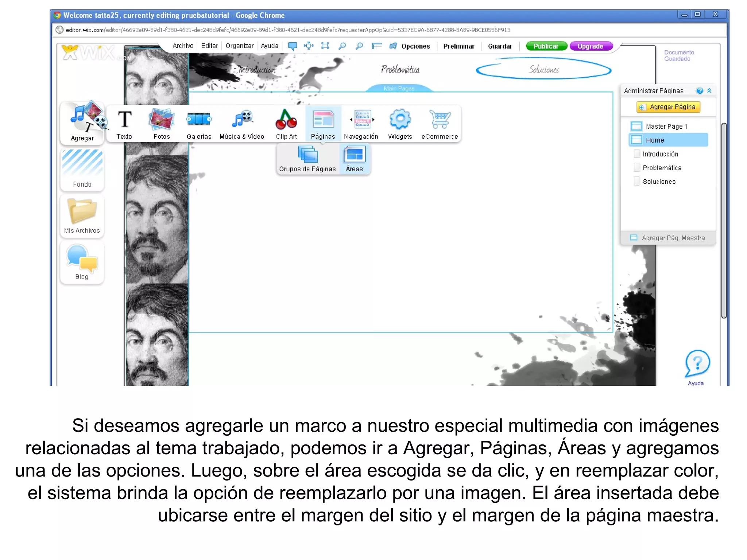Choose Grupos de Páginas

coord(307,159)
